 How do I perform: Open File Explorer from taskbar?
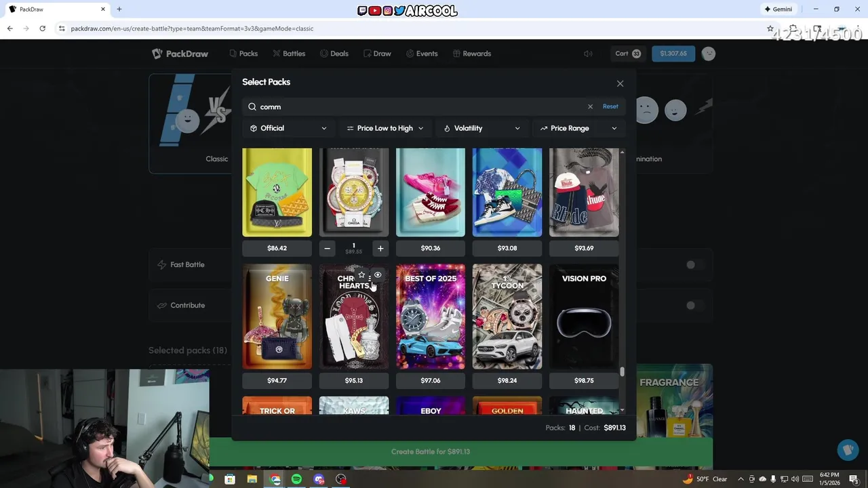click(x=252, y=479)
